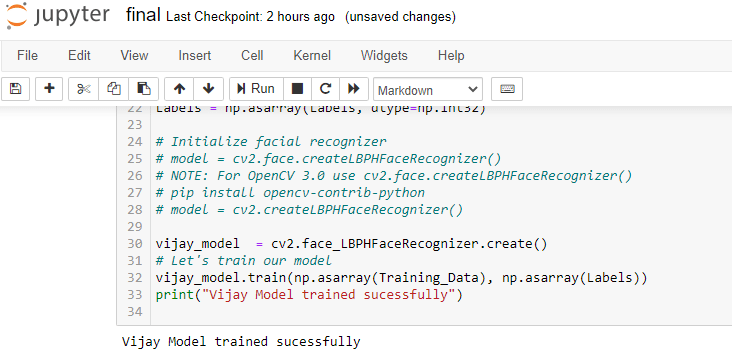Insert a cell below with plus icon

coord(49,89)
